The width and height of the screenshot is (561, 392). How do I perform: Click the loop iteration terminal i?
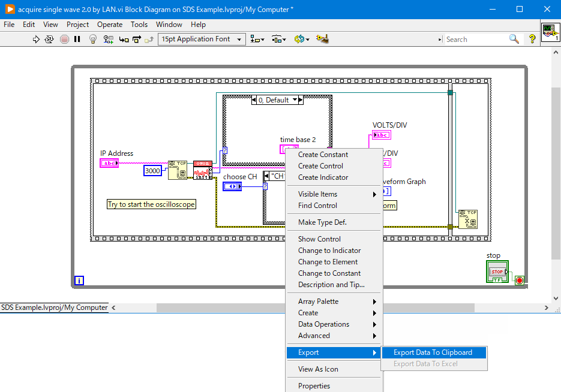click(x=79, y=281)
